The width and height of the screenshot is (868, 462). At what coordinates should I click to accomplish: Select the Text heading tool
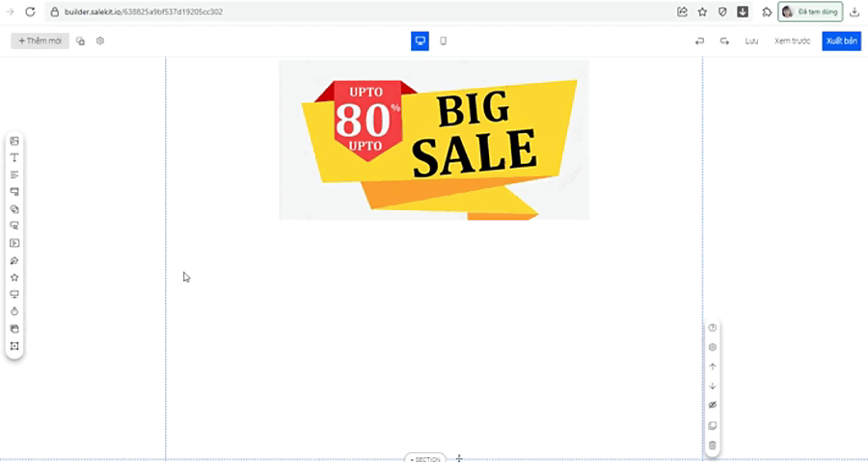coord(14,157)
